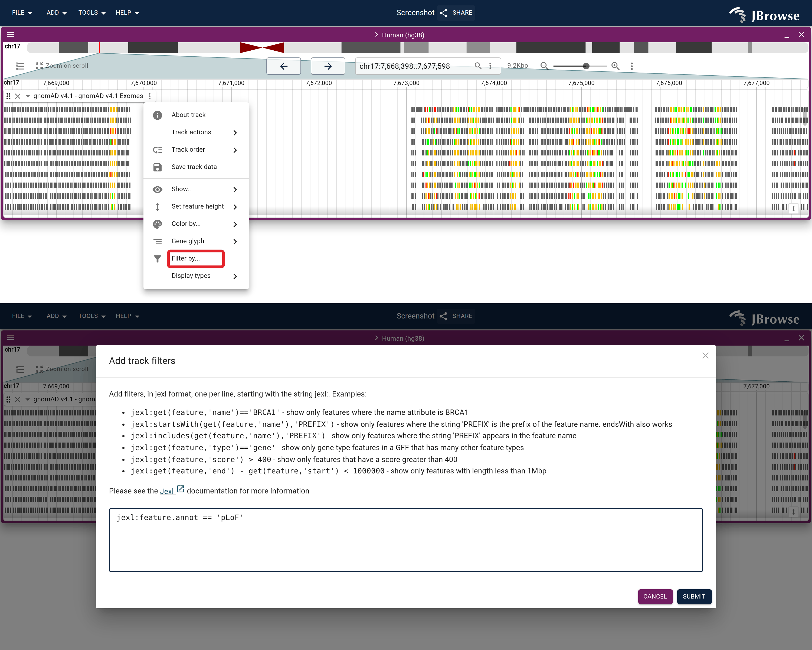Collapse the gnomAD v4.1 Exomes track in the undimmed view
The height and width of the screenshot is (650, 812).
pos(28,96)
